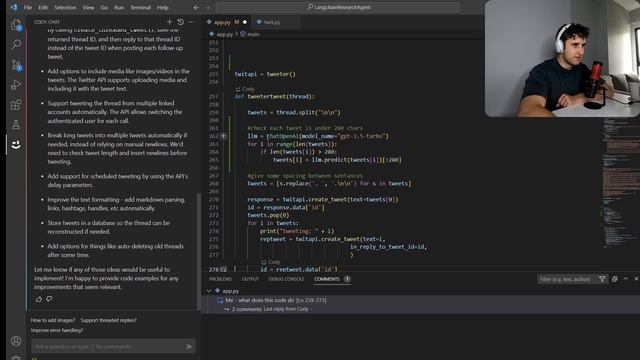Switch to the Output panel tab

(x=250, y=279)
